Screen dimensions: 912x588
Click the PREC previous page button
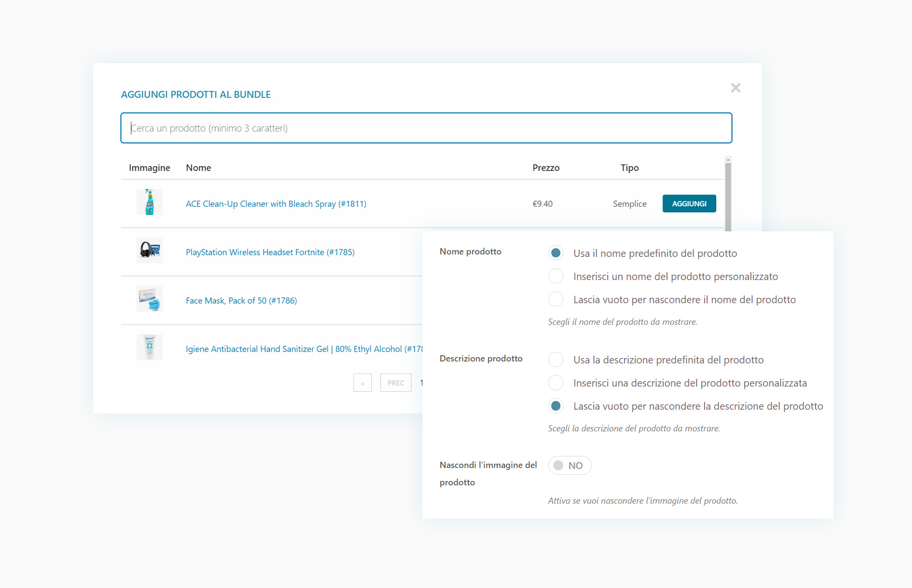tap(395, 383)
